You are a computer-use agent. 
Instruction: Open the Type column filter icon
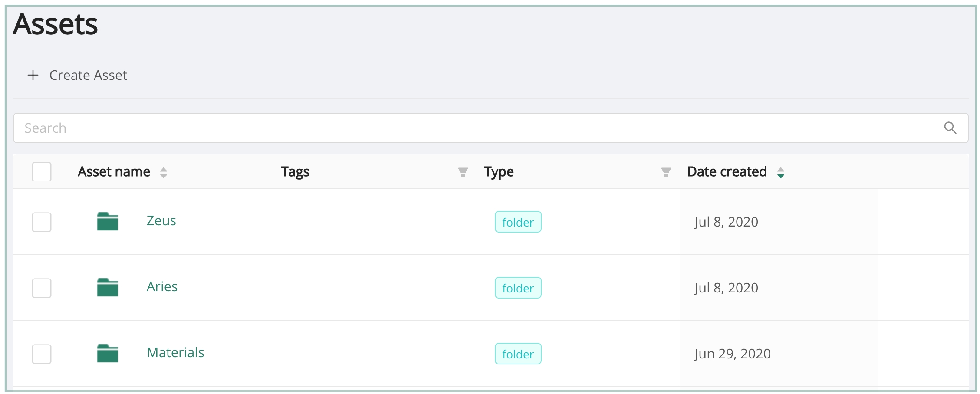click(666, 172)
